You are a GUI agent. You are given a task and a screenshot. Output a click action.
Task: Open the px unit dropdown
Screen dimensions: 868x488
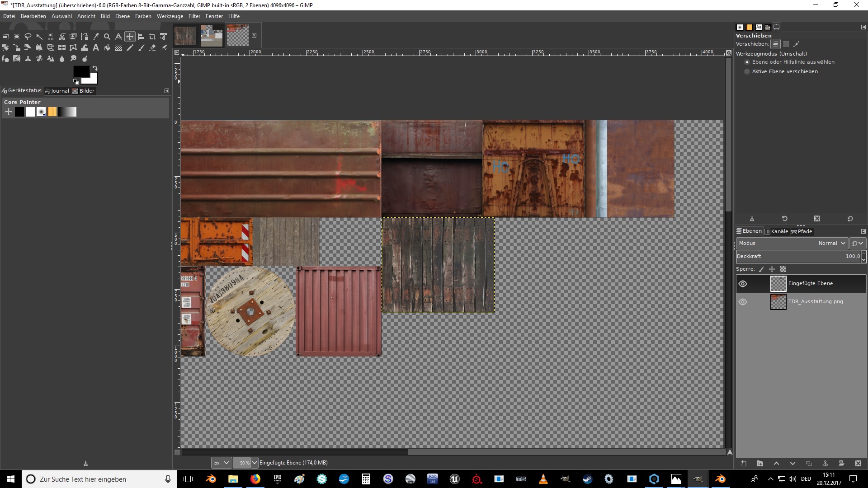click(x=226, y=463)
